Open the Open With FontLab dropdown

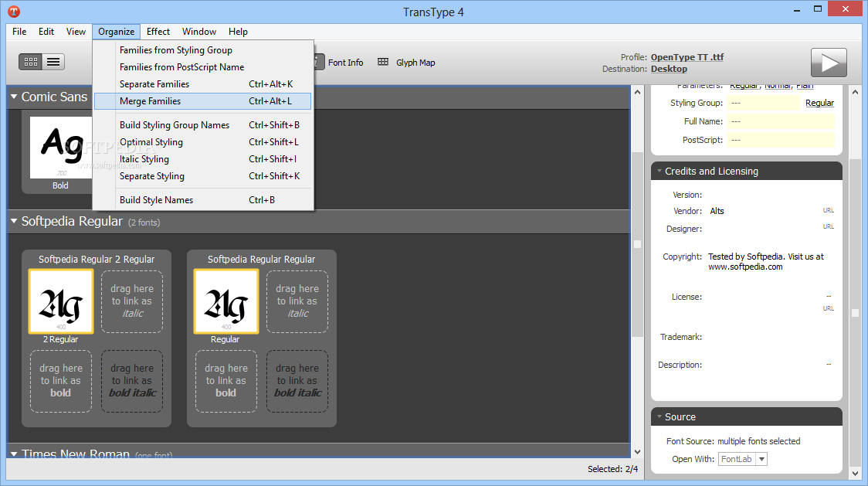[x=761, y=459]
